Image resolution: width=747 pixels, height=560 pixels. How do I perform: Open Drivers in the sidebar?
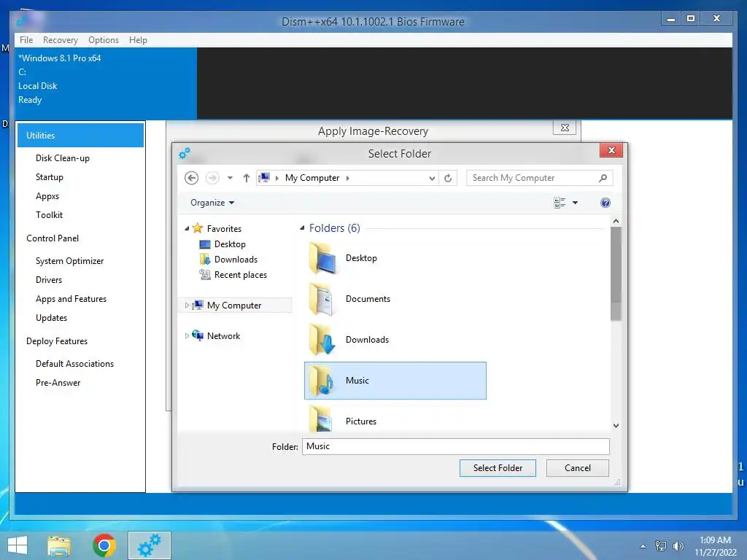click(49, 280)
